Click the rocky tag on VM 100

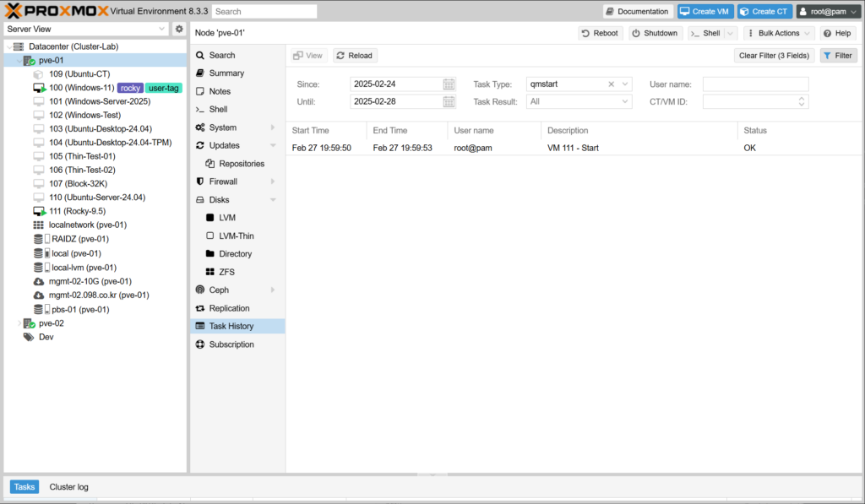point(129,88)
